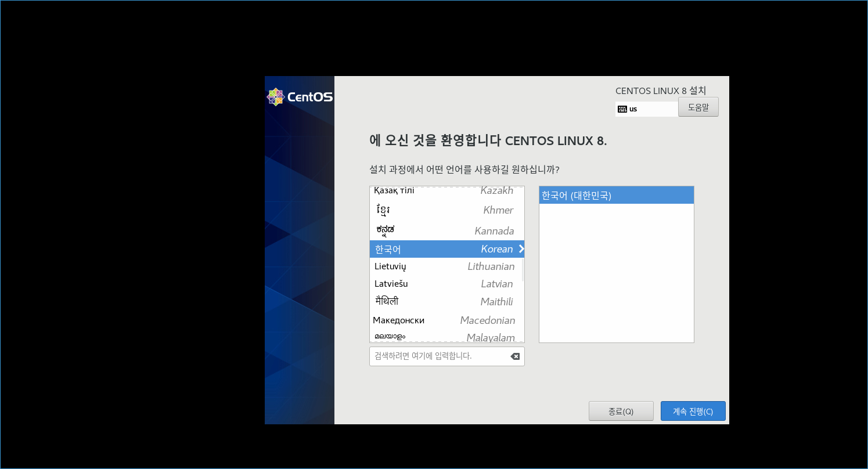Click the 종료(Q) quit button
868x469 pixels.
621,411
